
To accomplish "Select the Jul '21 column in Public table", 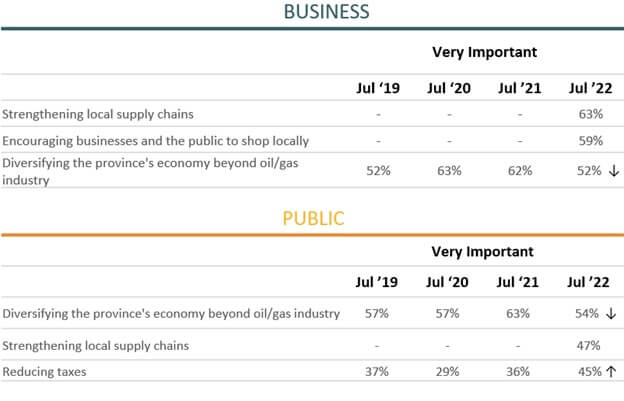I will (x=517, y=282).
